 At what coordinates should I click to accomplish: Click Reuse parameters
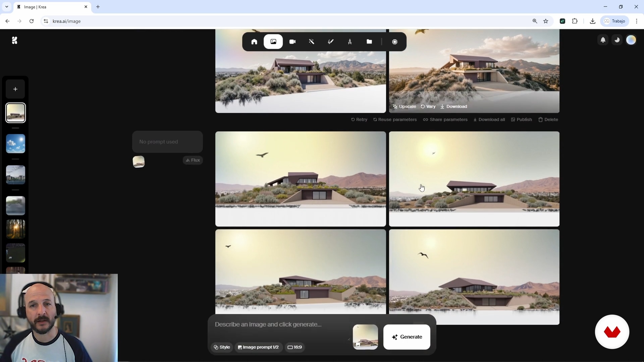[395, 120]
